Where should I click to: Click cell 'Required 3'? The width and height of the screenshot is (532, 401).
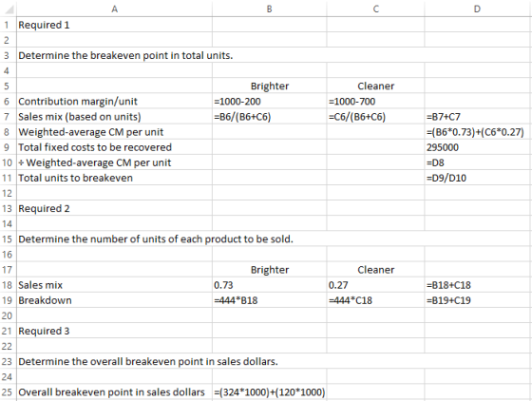click(x=114, y=331)
